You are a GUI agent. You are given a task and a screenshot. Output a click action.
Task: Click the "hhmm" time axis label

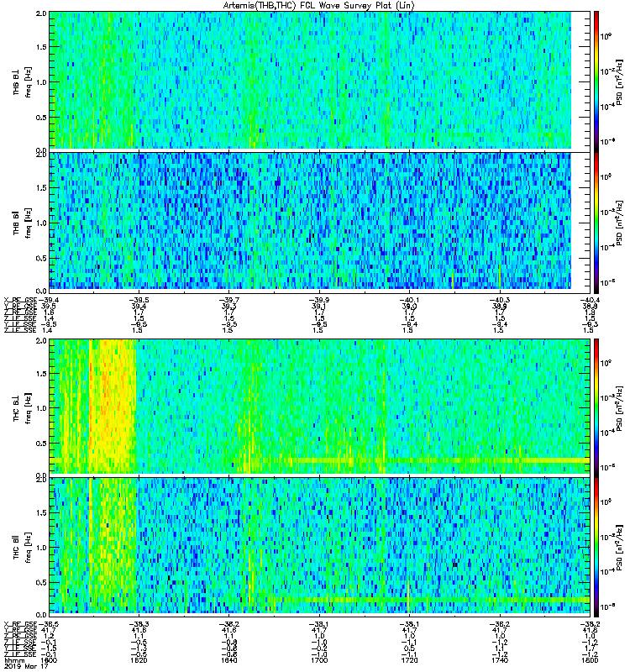click(x=14, y=660)
